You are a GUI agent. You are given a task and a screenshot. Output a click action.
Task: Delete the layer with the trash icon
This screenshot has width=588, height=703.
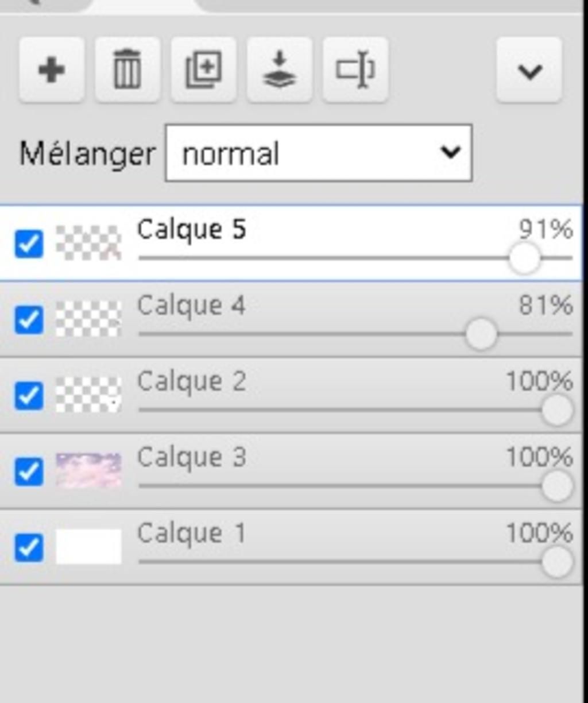pos(127,70)
